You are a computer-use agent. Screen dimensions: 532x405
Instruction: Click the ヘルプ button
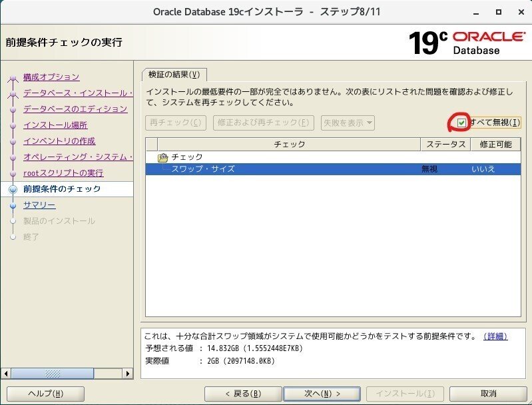(45, 394)
